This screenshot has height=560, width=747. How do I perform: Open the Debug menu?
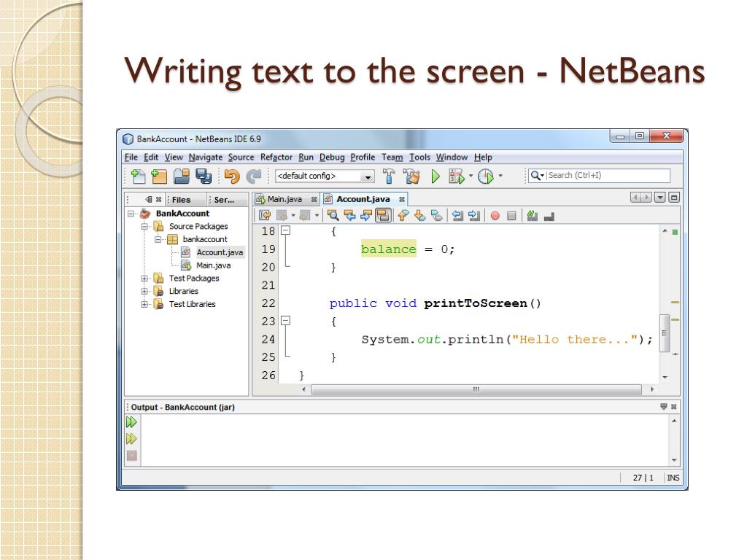click(332, 157)
